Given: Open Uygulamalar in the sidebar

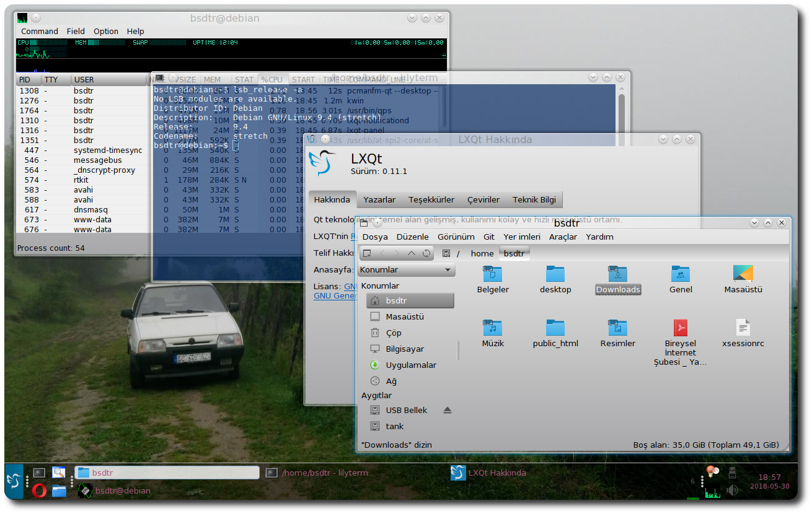Looking at the screenshot, I should pyautogui.click(x=410, y=365).
